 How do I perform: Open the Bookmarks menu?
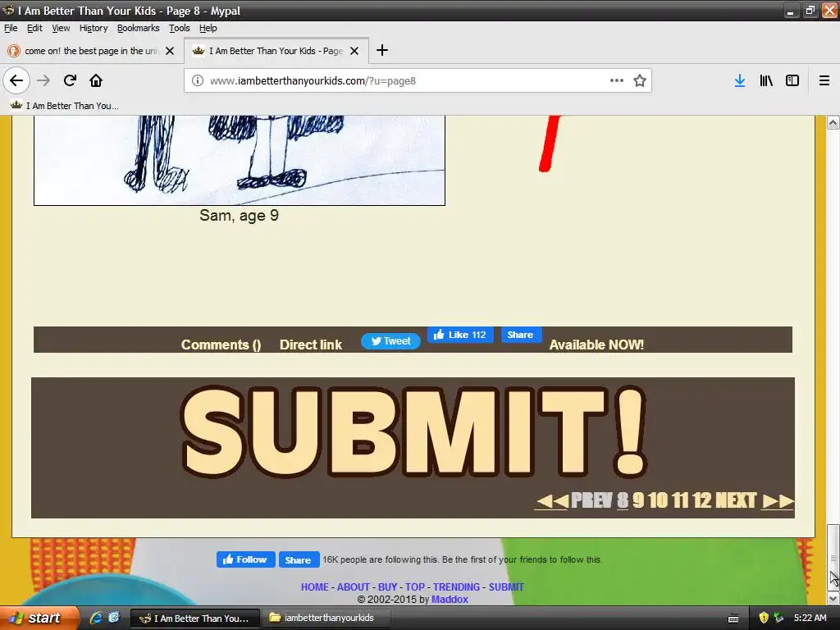tap(138, 28)
